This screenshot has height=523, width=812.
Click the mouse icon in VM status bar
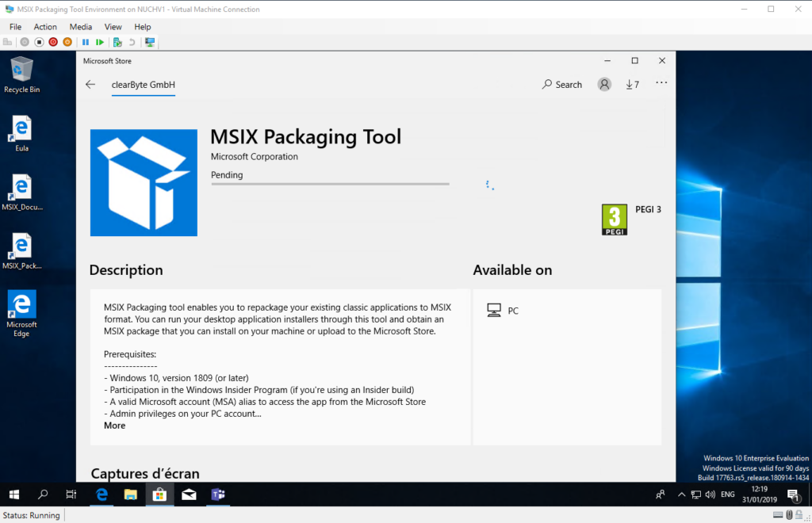789,515
